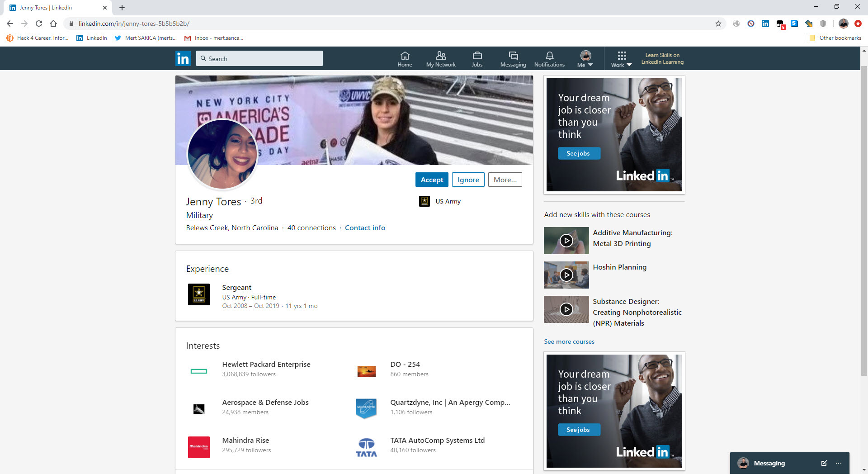The height and width of the screenshot is (474, 868).
Task: Open the Chrome profile avatar
Action: (x=844, y=24)
